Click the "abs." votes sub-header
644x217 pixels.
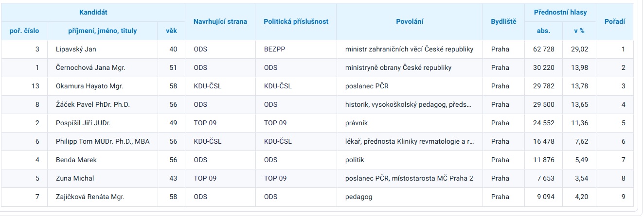[543, 31]
